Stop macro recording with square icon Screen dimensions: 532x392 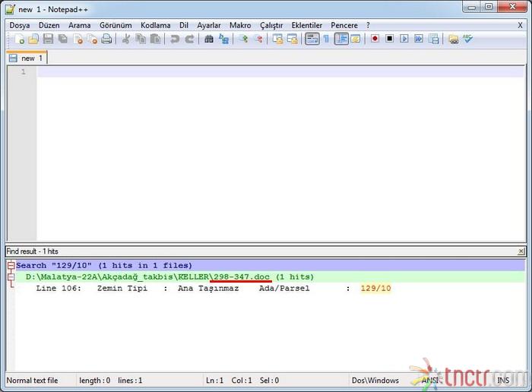(x=389, y=39)
